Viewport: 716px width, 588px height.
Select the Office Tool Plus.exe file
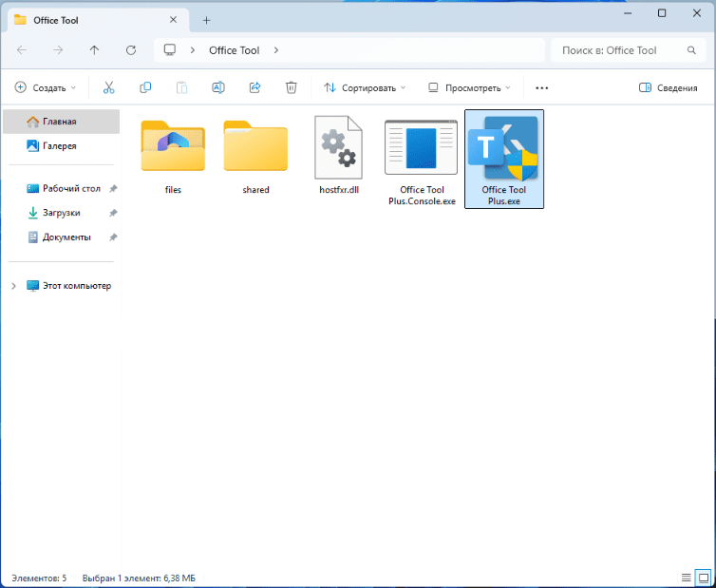click(x=503, y=159)
